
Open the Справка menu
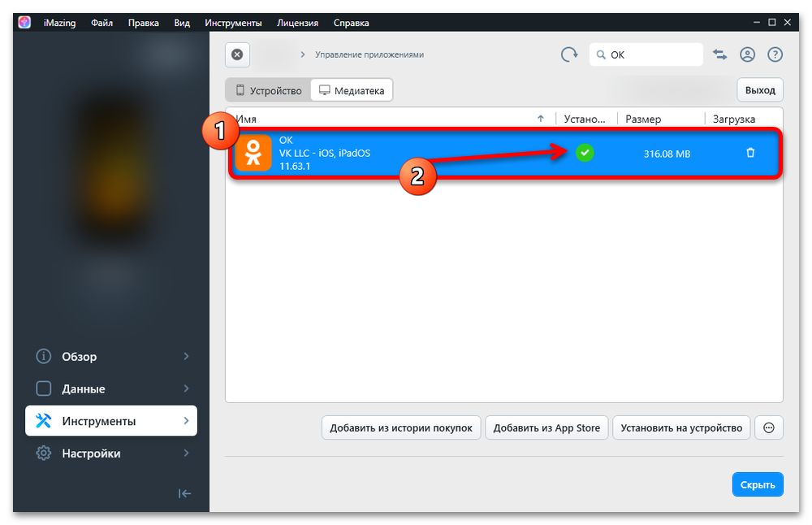click(351, 23)
